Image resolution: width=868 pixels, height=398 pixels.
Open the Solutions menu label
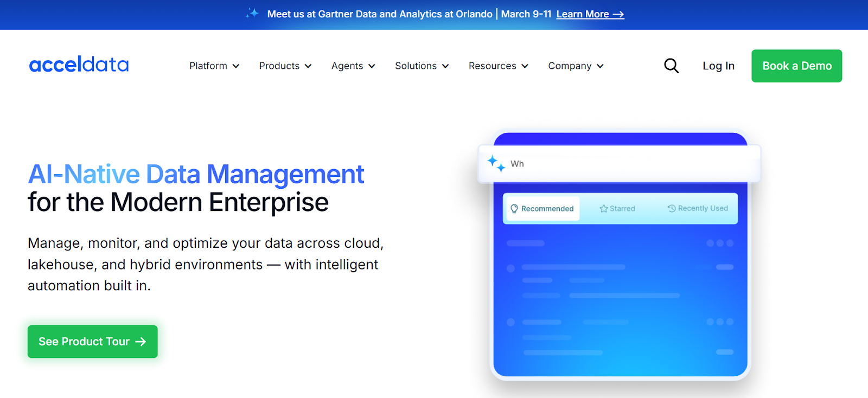click(416, 66)
